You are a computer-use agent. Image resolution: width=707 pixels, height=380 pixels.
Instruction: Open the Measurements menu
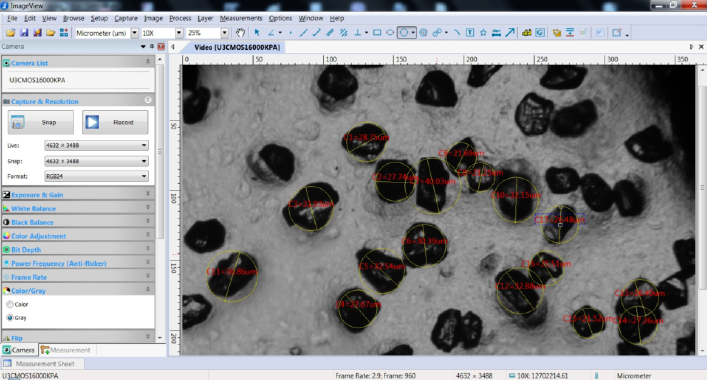[241, 18]
